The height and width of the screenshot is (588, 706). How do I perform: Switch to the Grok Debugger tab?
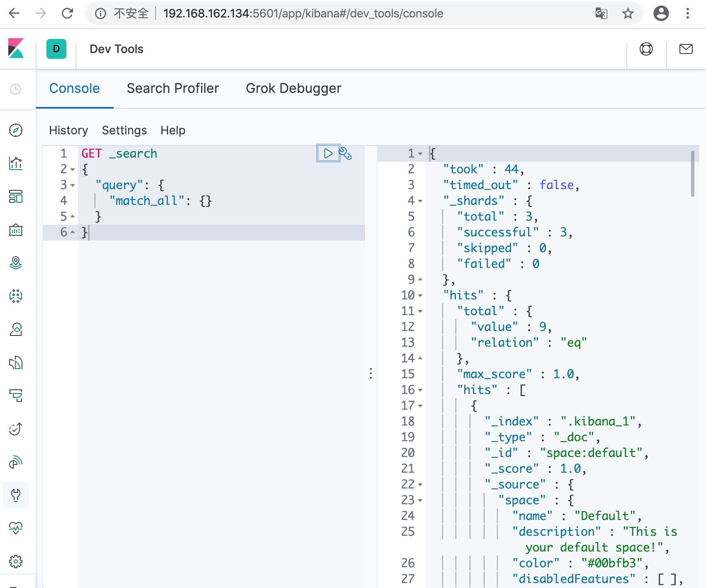click(x=293, y=88)
